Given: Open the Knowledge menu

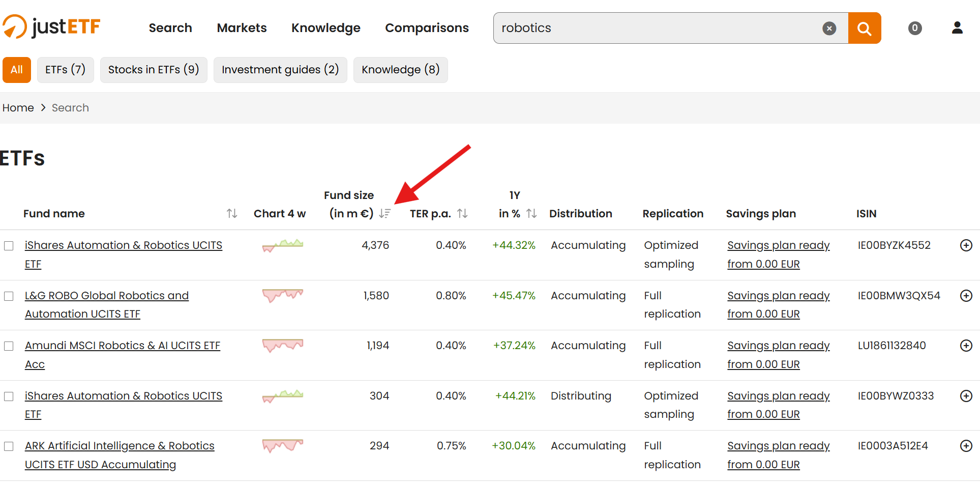Looking at the screenshot, I should click(326, 28).
